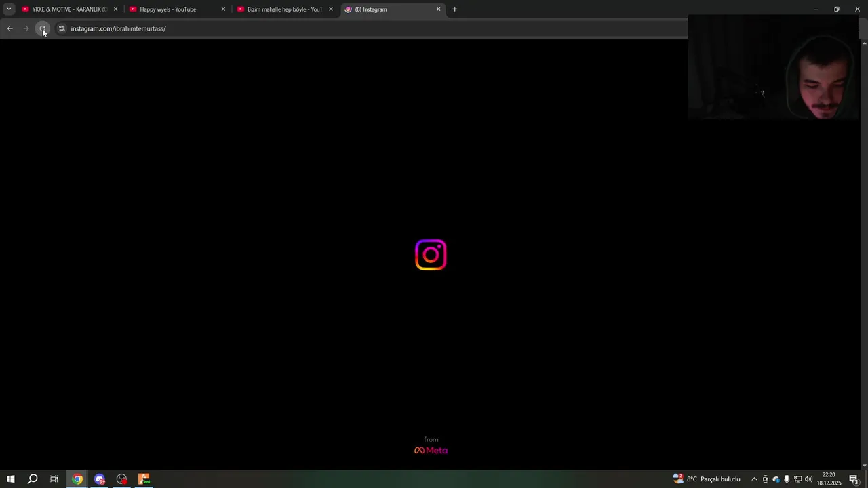
Task: Open the orange app taskbar icon
Action: point(144,479)
